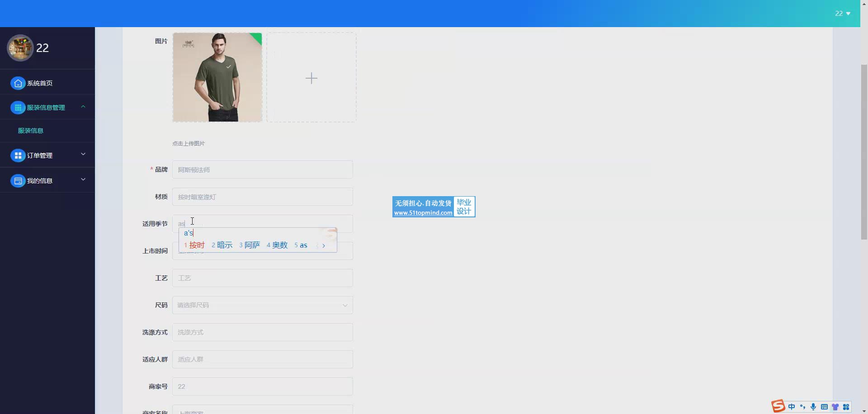This screenshot has height=414, width=868.
Task: Click the page vertical scrollbar thumb
Action: (x=864, y=152)
